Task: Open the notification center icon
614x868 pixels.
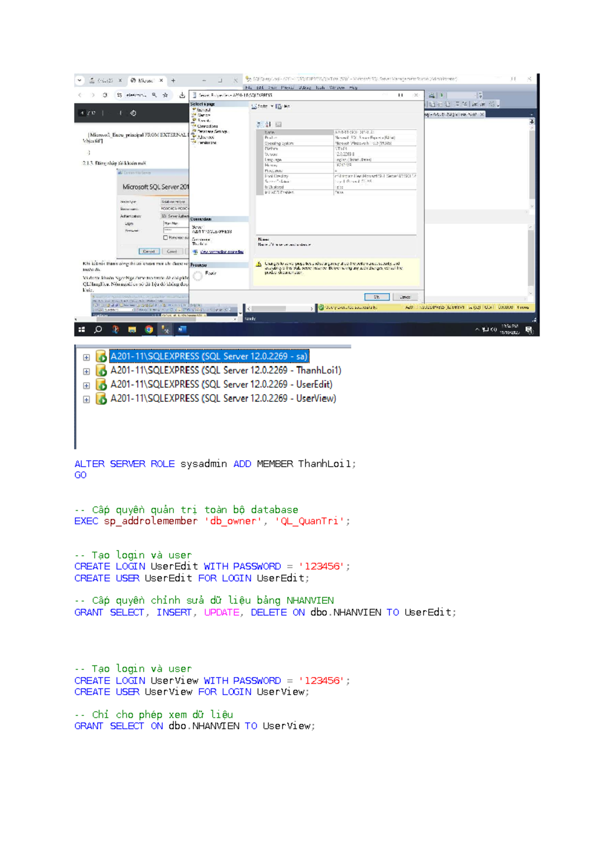Action: click(x=529, y=330)
